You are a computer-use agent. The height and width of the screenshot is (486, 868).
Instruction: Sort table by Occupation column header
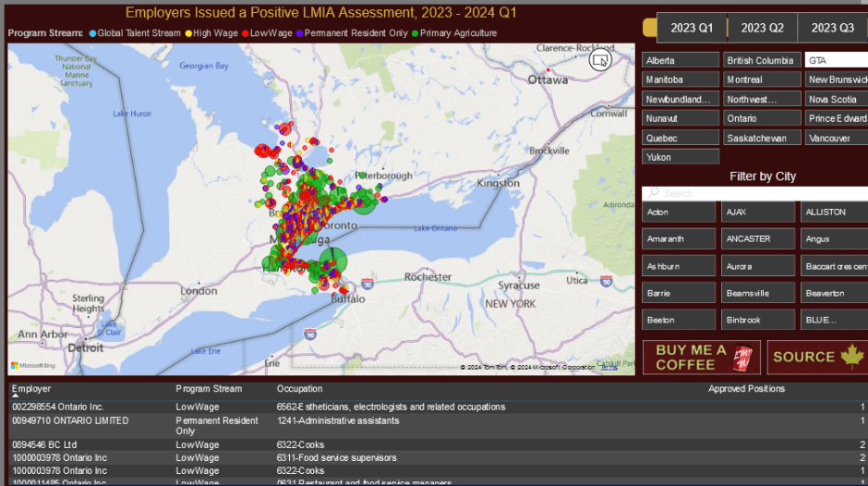click(300, 389)
